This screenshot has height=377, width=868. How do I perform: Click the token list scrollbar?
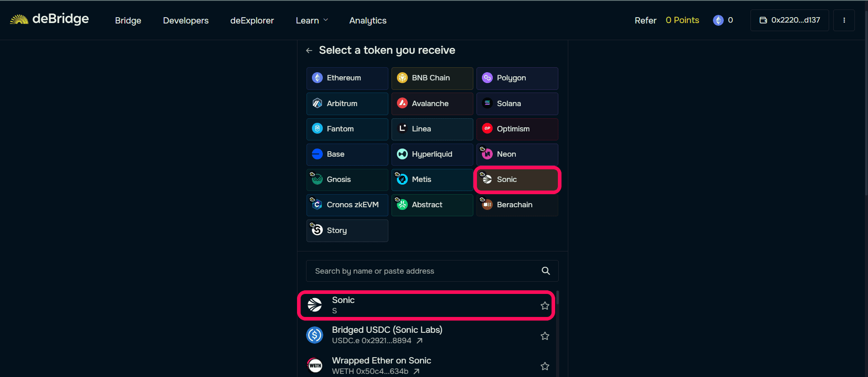pyautogui.click(x=558, y=298)
